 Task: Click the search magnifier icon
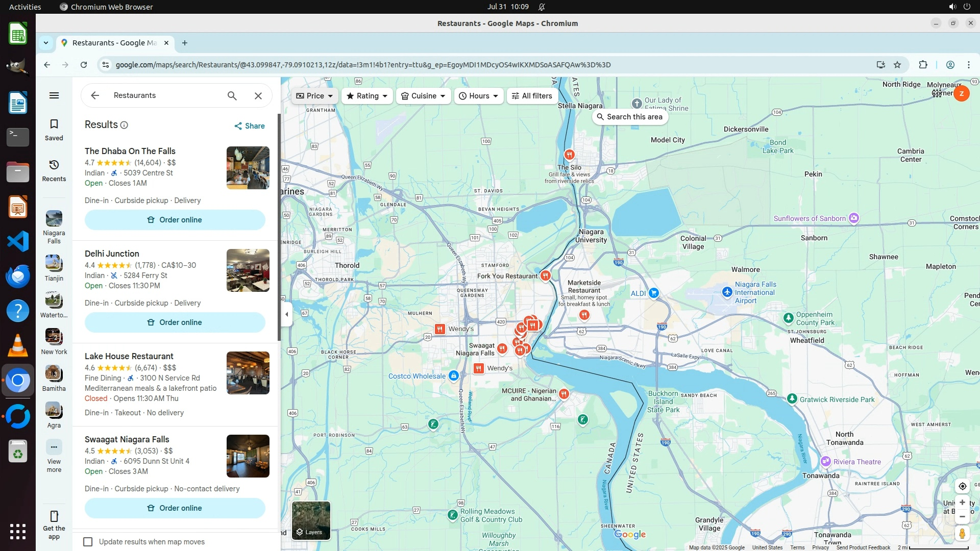pos(232,95)
